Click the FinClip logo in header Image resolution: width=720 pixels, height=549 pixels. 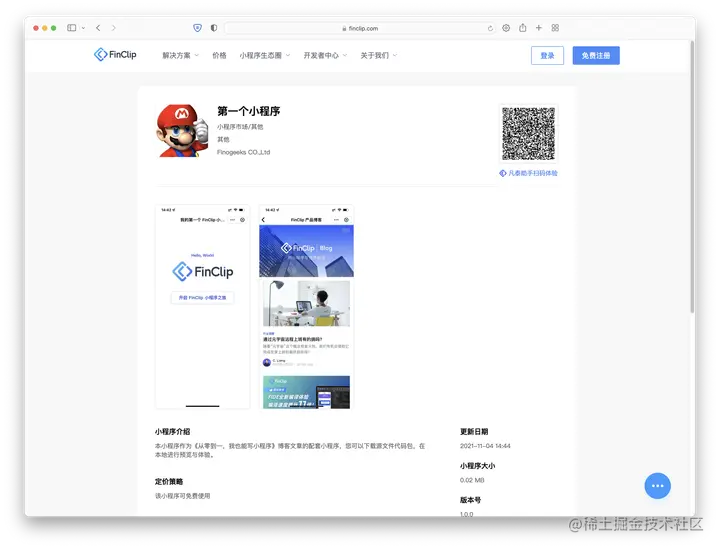point(115,55)
